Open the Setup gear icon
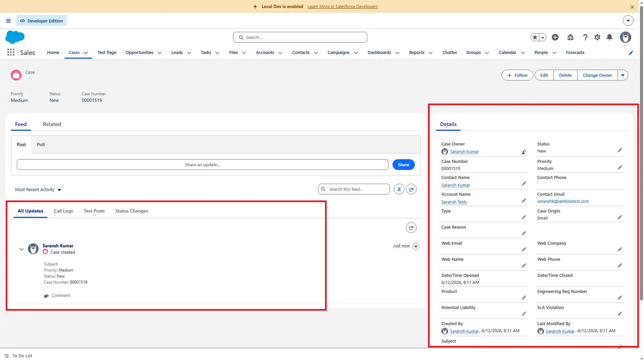644x362 pixels. pos(597,37)
